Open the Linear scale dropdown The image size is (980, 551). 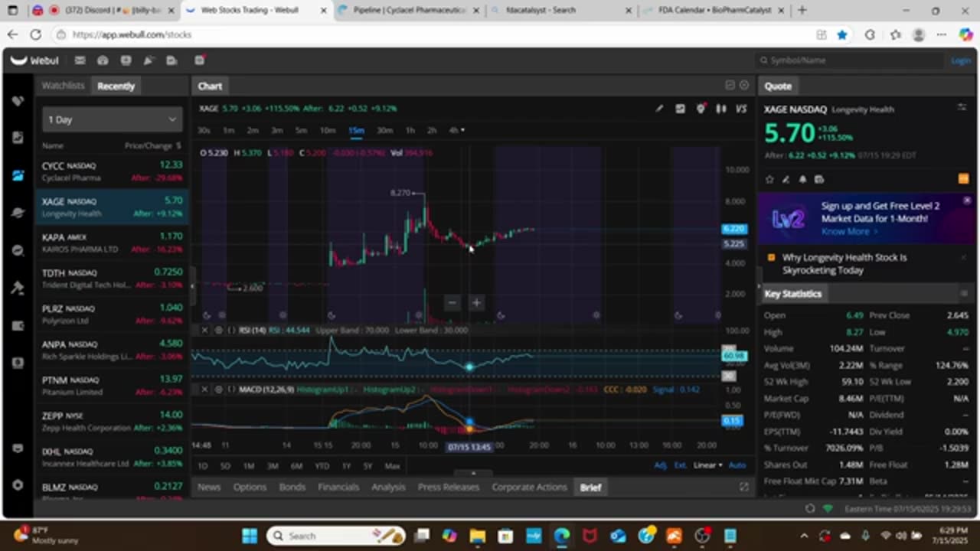708,465
